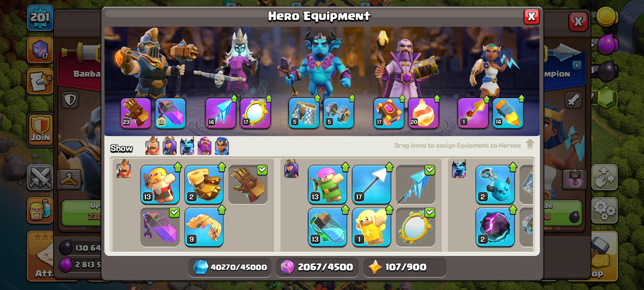Select the Giant Arrow equipment level 17
The width and height of the screenshot is (644, 290).
click(371, 184)
